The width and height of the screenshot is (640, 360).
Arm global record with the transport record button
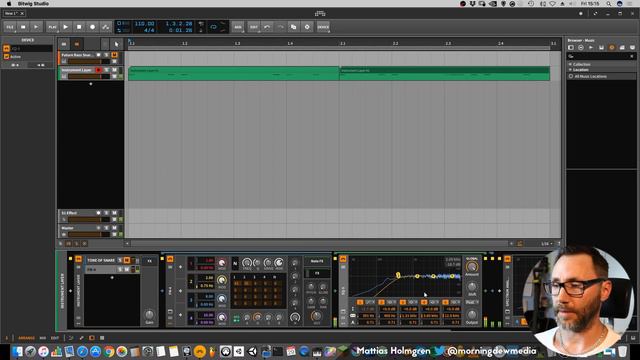coord(93,27)
